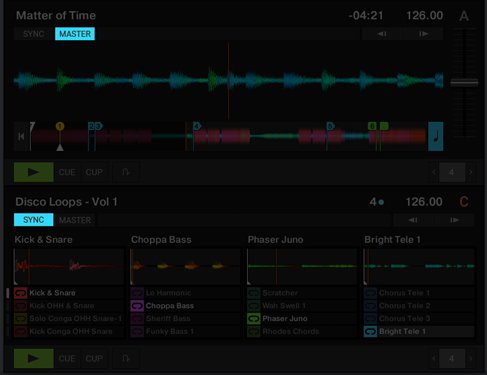Jump to yellow cue marker 1

tap(60, 126)
